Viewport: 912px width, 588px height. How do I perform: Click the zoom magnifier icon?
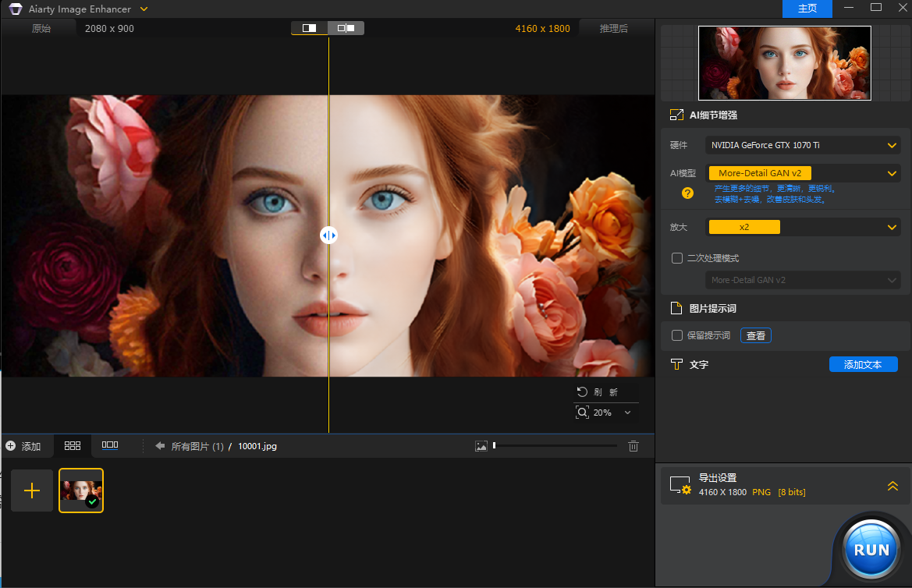[582, 413]
